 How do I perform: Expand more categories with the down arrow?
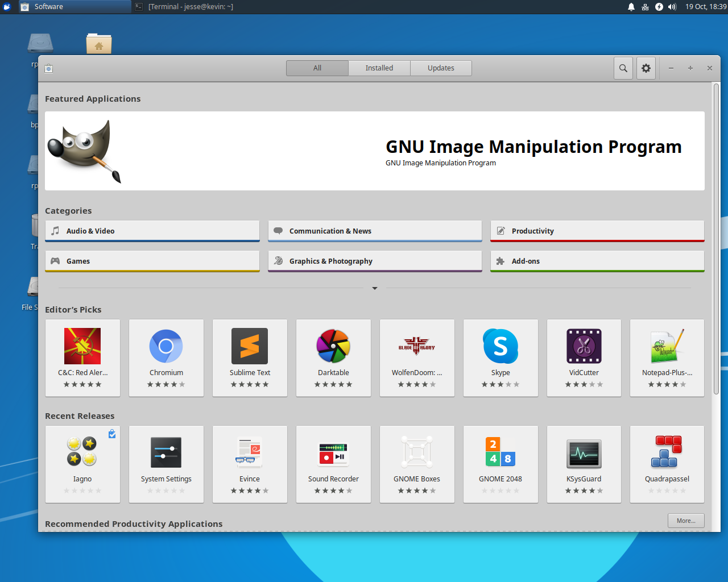click(x=375, y=288)
